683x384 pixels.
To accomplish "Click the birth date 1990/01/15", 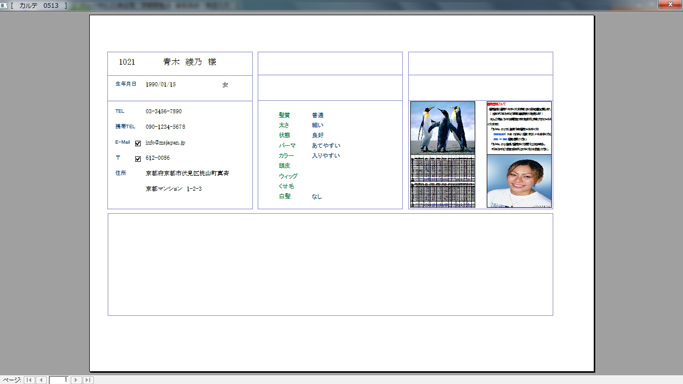I will click(161, 84).
